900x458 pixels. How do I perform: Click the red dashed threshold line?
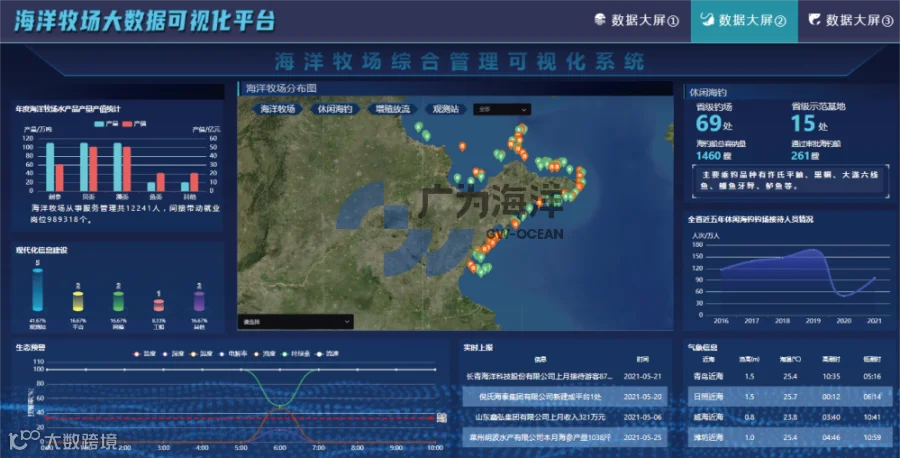point(240,418)
